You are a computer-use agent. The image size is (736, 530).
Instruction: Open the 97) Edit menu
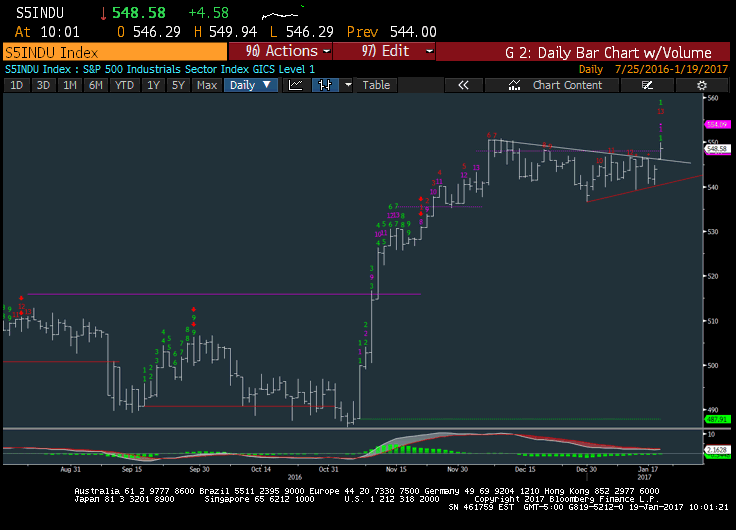coord(384,51)
